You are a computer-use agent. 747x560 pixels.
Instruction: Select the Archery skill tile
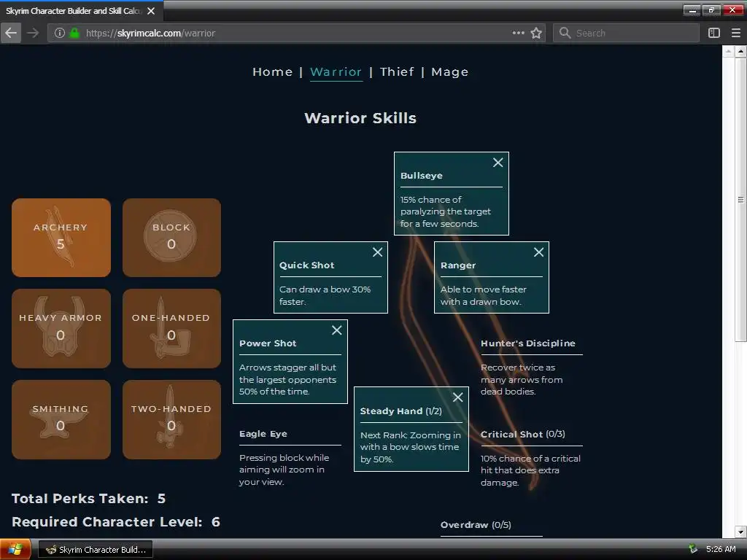(61, 238)
